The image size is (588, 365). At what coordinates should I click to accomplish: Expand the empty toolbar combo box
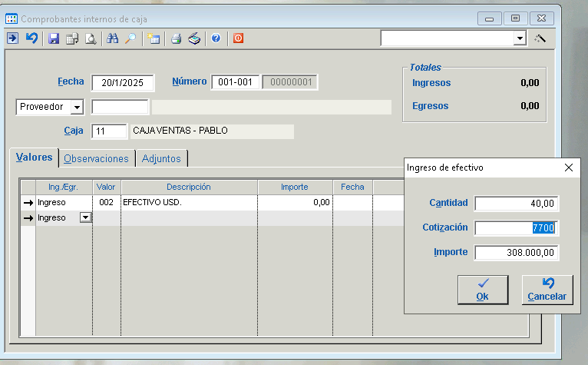point(519,38)
